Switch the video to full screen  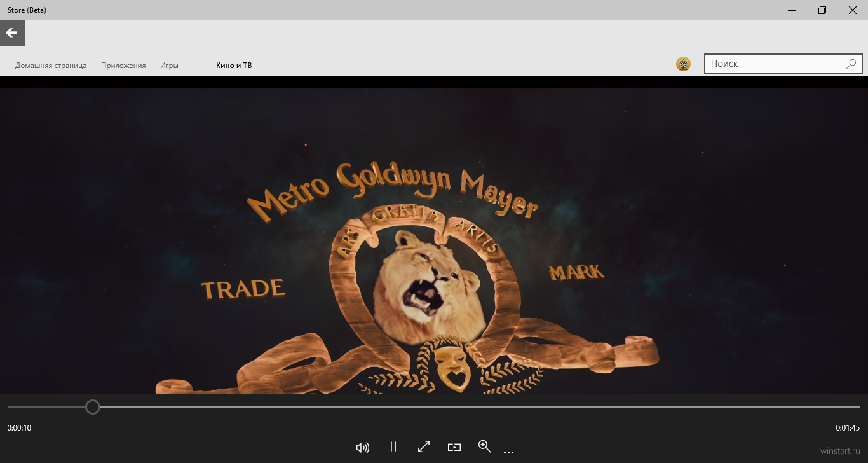(424, 446)
